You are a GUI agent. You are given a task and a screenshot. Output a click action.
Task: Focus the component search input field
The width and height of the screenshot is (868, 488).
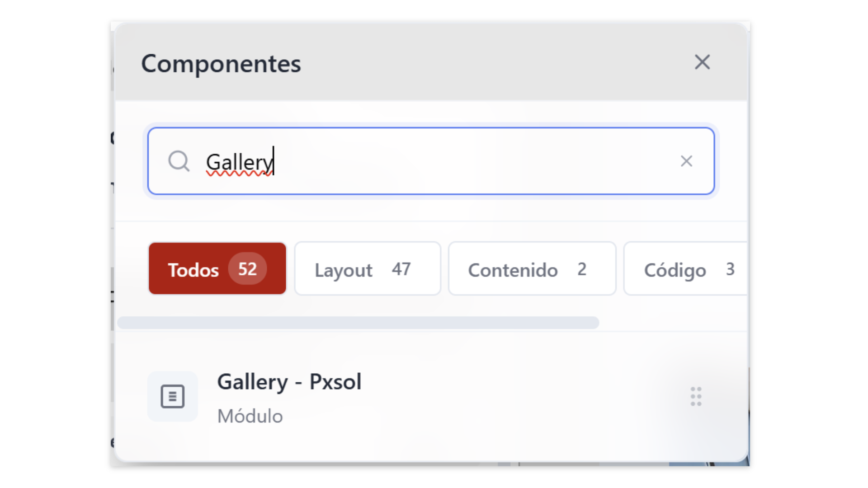452,161
